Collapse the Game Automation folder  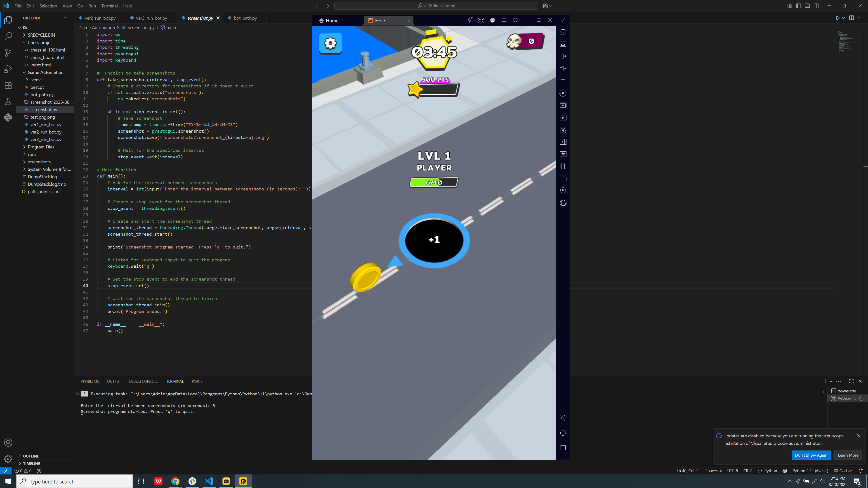45,72
